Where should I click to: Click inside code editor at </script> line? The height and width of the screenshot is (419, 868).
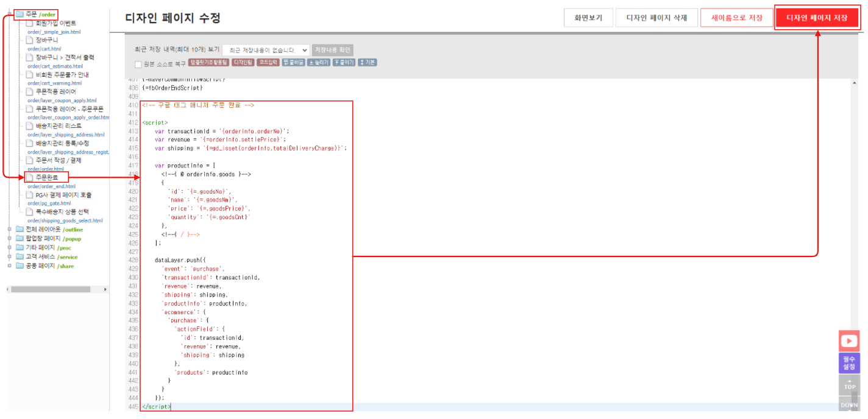coord(157,406)
